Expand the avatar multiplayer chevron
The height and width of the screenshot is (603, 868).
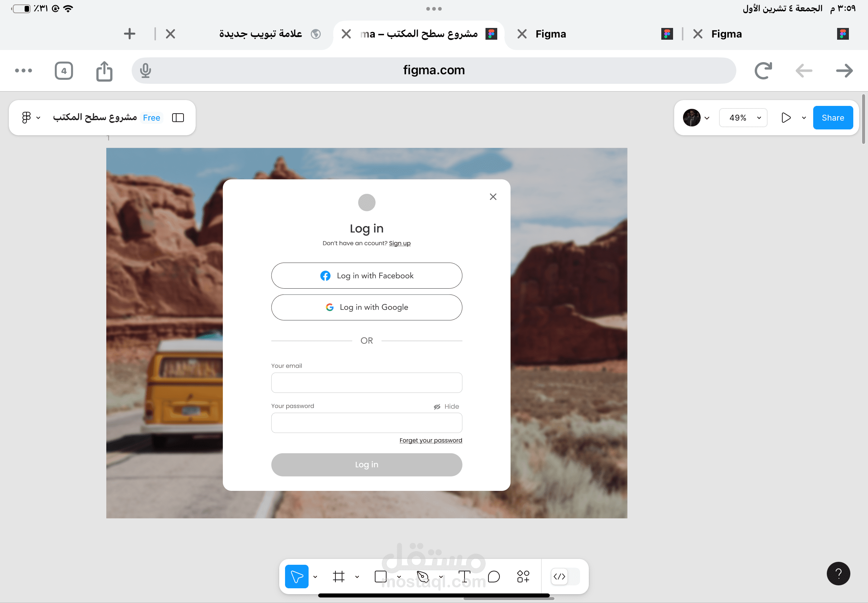click(x=707, y=118)
